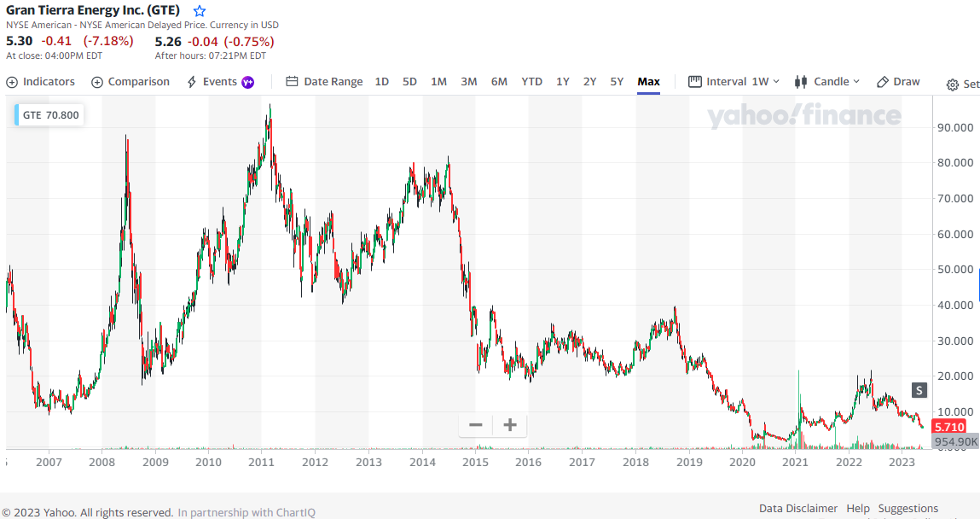Select the 1Y range
Screen dimensions: 980x519
[x=563, y=82]
